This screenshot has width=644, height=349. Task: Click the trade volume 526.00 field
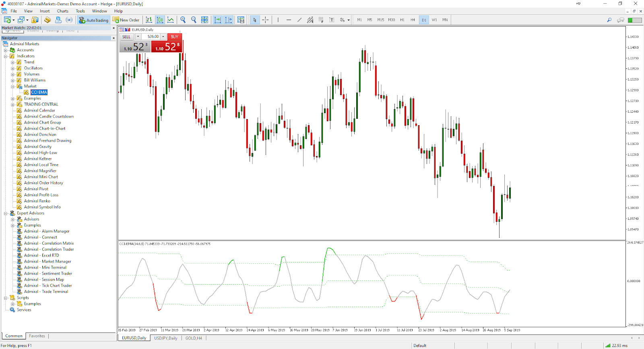tap(151, 37)
